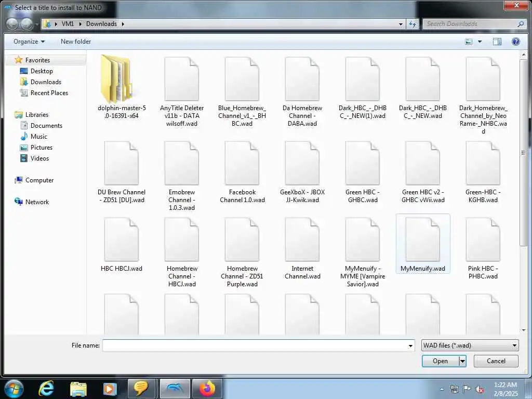Select Computer in the navigation pane
This screenshot has height=399, width=532.
(39, 180)
